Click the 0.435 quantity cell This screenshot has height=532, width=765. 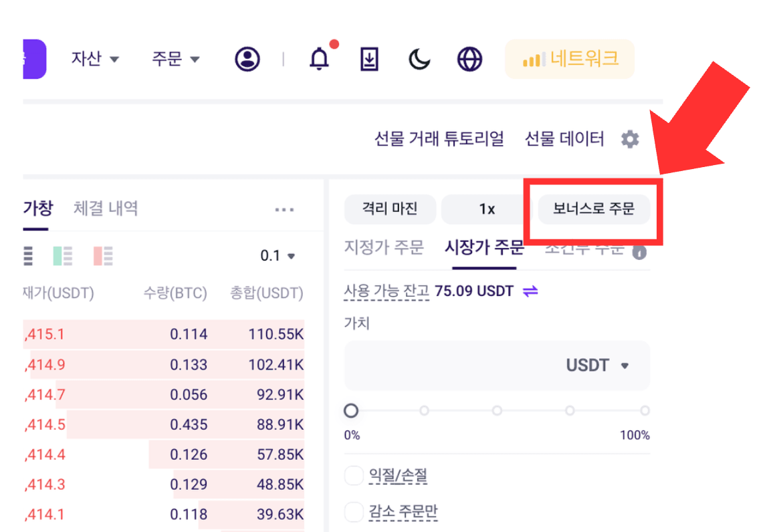coord(189,424)
